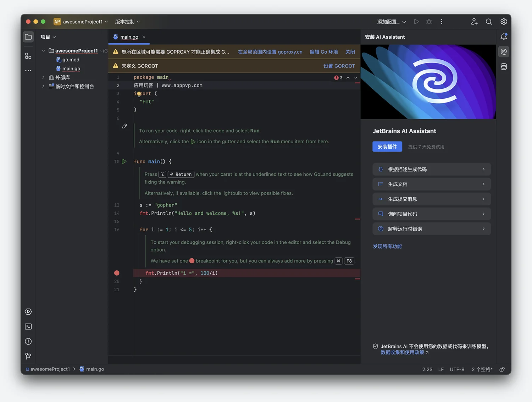Select main.go in the project tree
This screenshot has height=402, width=532.
[68, 68]
